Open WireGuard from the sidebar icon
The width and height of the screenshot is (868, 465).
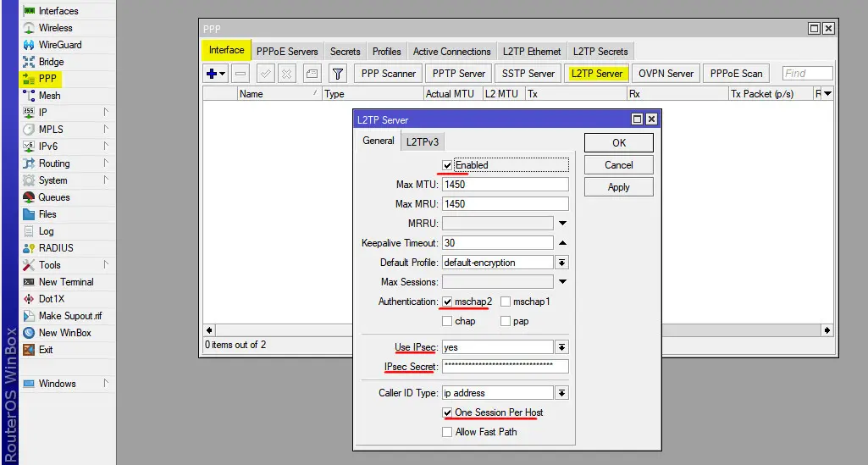point(29,45)
